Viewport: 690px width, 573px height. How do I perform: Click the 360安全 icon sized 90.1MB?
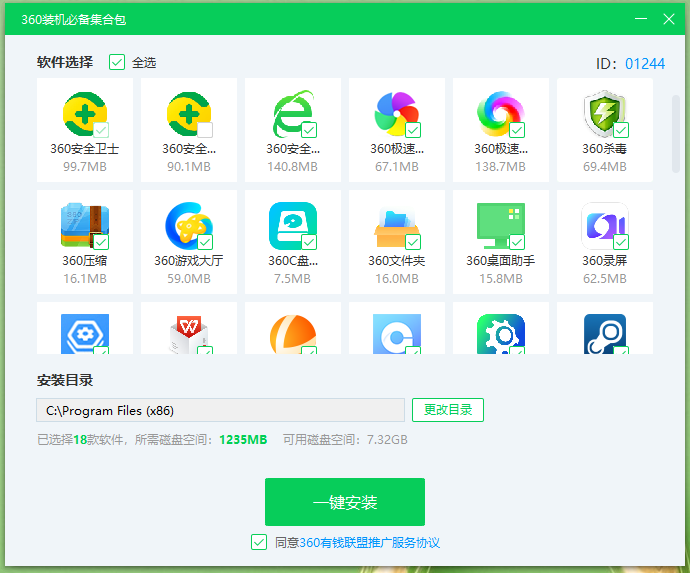coord(189,114)
